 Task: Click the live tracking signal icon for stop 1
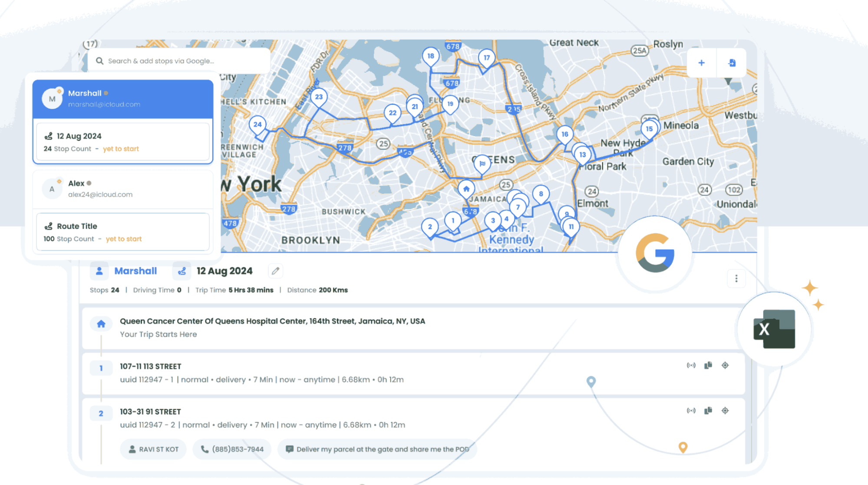click(691, 365)
